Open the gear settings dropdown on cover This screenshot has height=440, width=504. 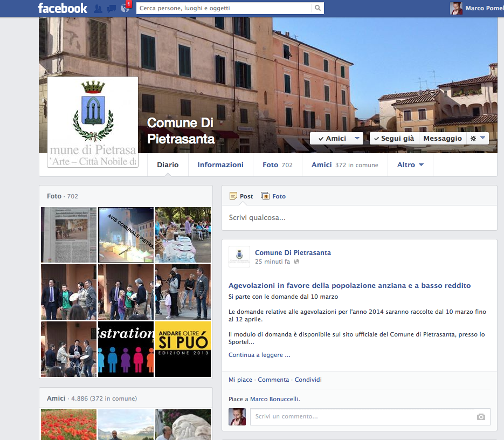coord(478,138)
